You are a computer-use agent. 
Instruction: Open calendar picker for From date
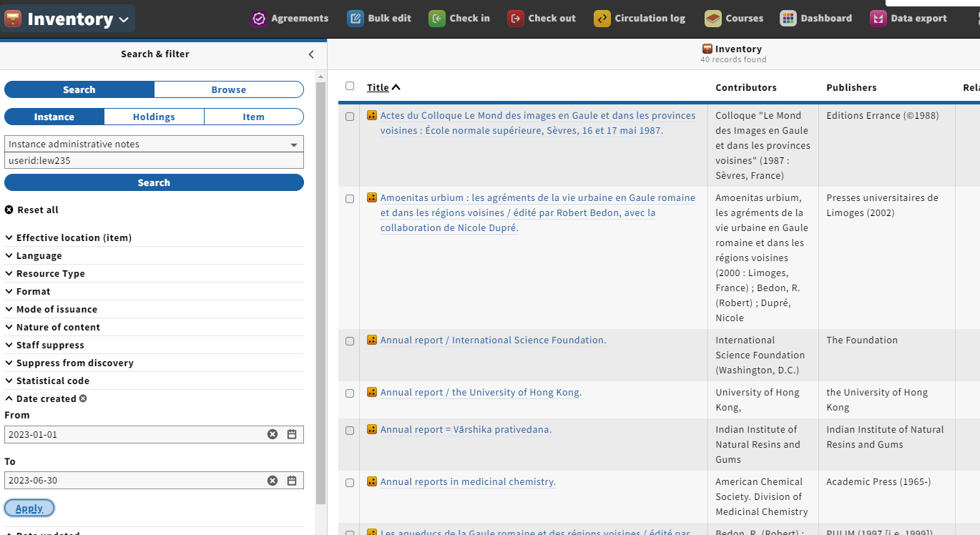[x=292, y=434]
